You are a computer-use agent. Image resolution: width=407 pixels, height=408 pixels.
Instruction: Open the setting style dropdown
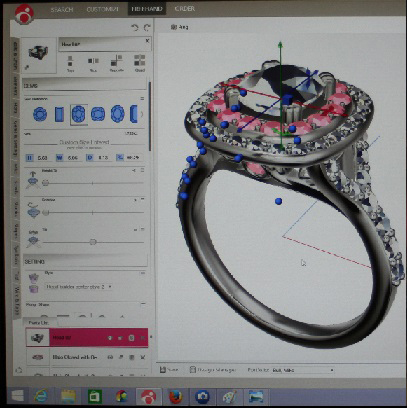pyautogui.click(x=78, y=287)
